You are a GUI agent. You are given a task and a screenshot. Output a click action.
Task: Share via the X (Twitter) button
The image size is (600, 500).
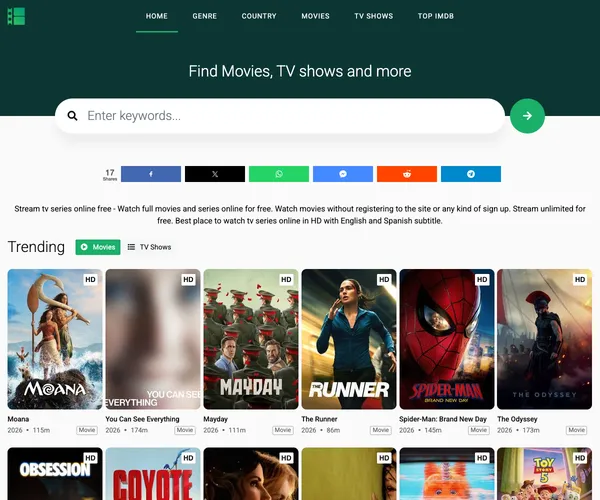215,174
